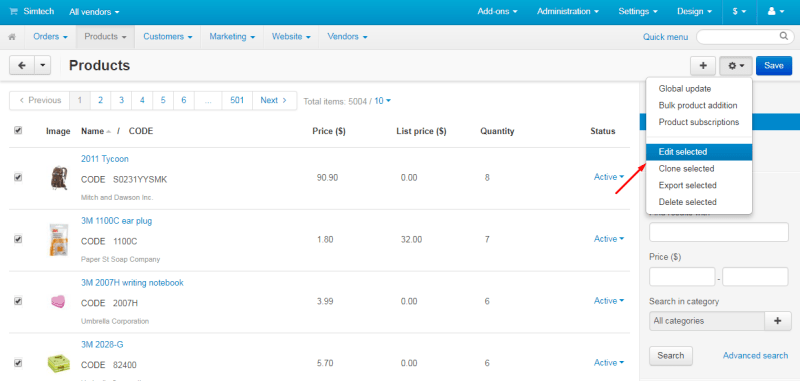Go to Next page of products
Viewport: 800px width, 381px height.
pyautogui.click(x=274, y=100)
